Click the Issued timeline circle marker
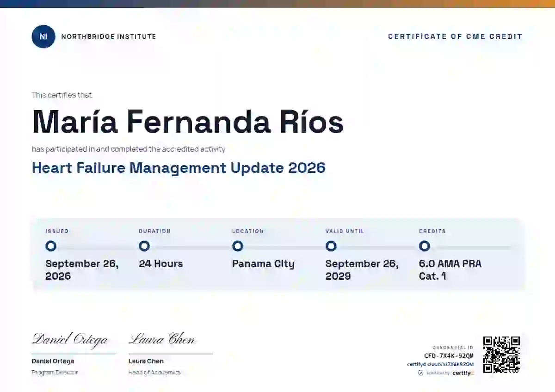555x392 pixels. 51,246
